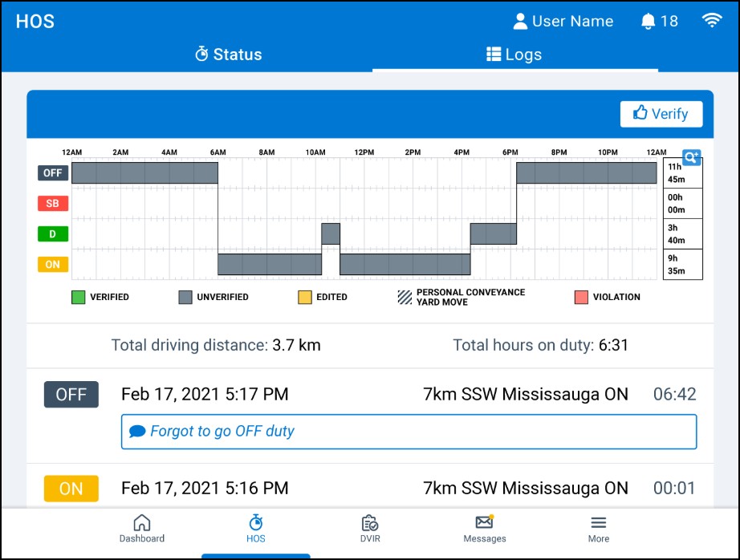Click the driving block before 6PM
This screenshot has height=560, width=740.
[x=493, y=233]
